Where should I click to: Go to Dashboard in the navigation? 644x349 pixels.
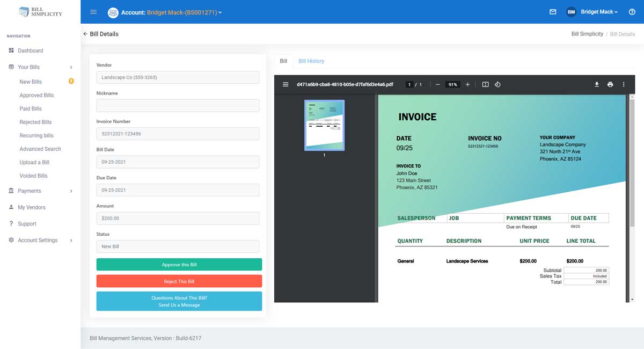31,50
